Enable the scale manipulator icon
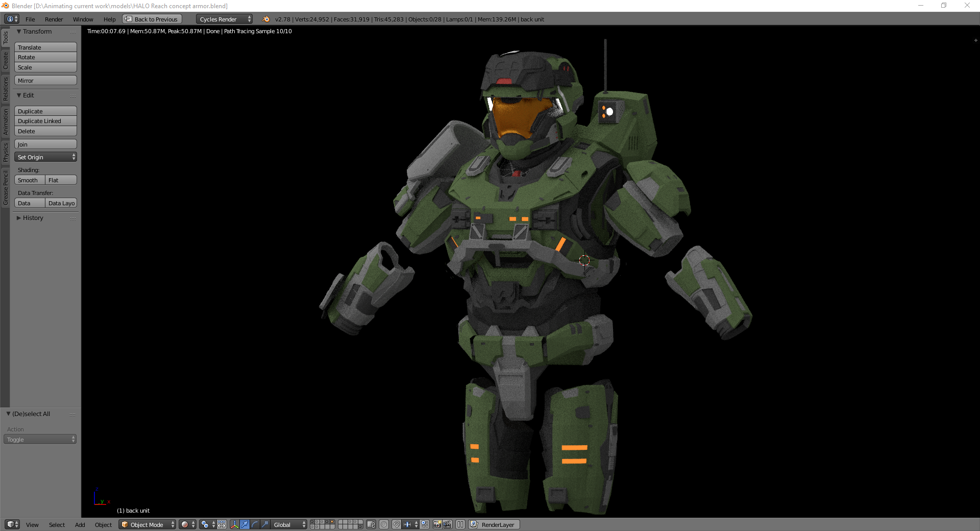 [265, 524]
